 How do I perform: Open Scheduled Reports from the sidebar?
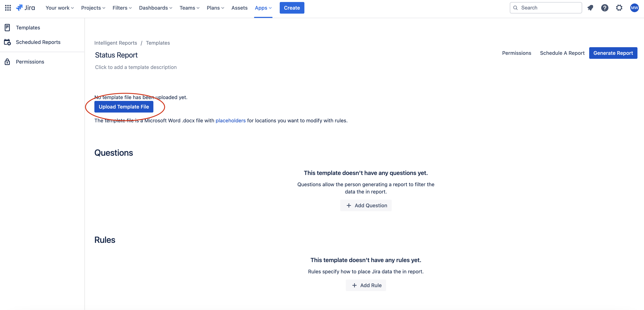coord(38,42)
